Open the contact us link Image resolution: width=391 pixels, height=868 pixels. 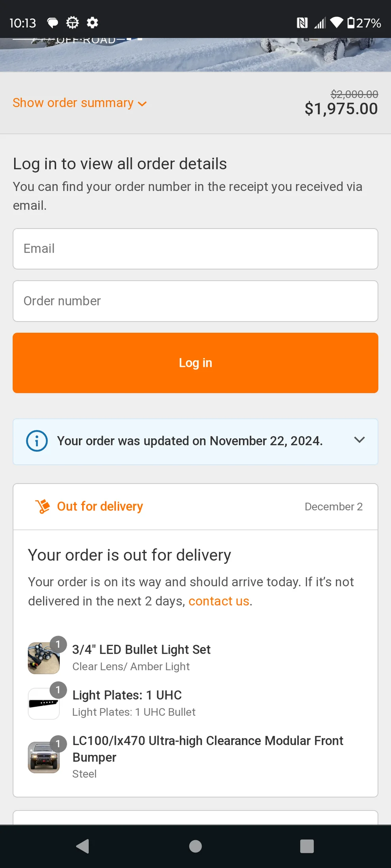coord(219,601)
